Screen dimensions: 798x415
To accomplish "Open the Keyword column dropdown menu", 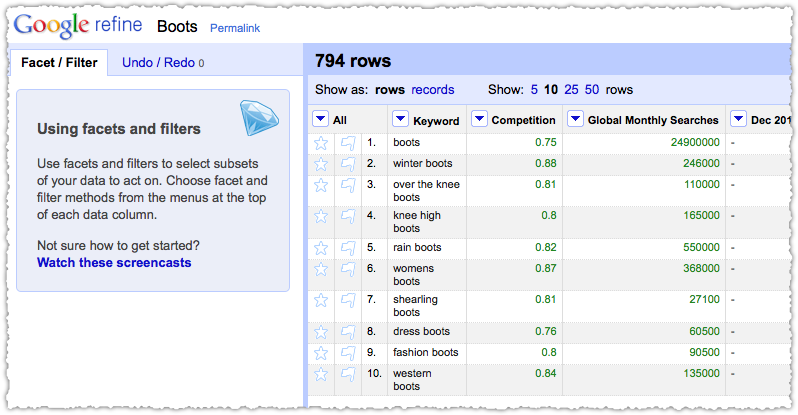I will pyautogui.click(x=401, y=119).
